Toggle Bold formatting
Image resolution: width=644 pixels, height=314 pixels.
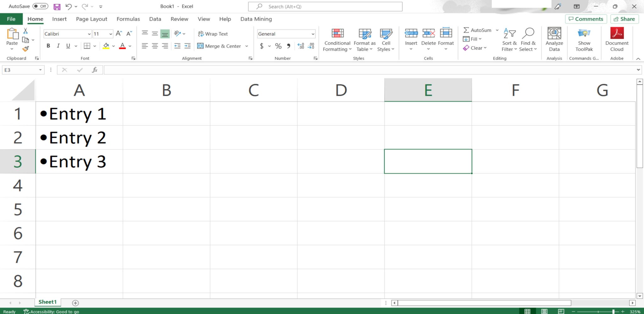pyautogui.click(x=48, y=46)
